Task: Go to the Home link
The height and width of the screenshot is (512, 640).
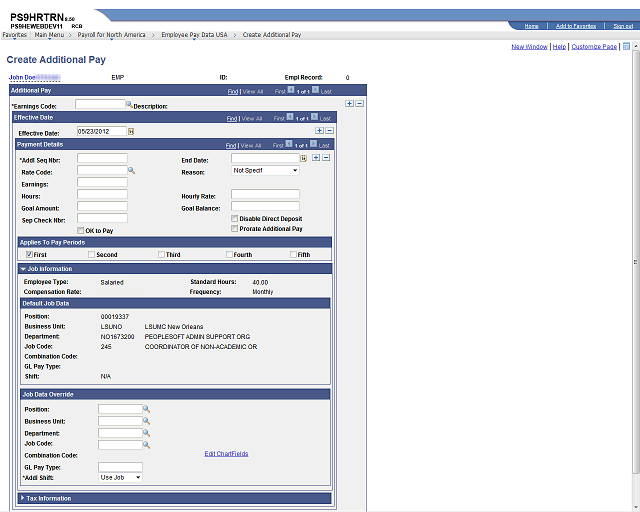Action: 531,26
